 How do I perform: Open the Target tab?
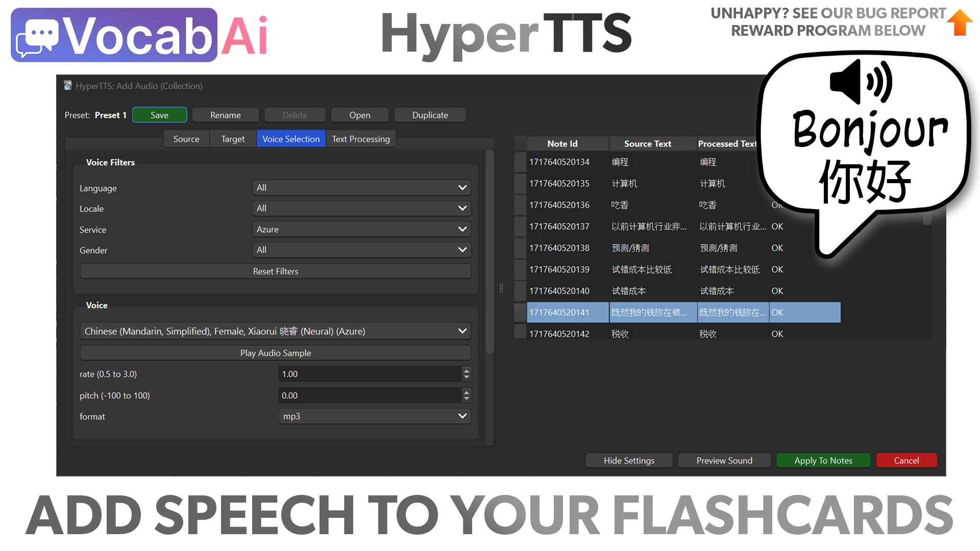coord(233,139)
